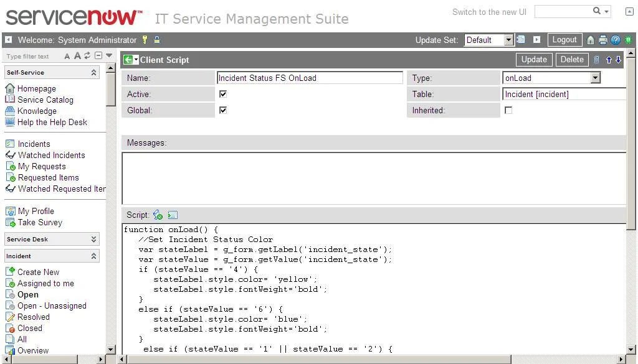
Task: Open Resolved incidents module
Action: pos(34,317)
